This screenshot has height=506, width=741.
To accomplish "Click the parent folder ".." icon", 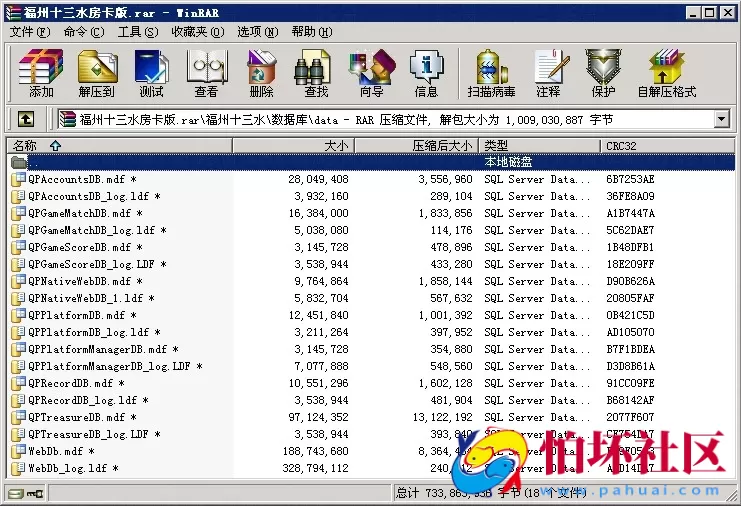I will click(x=18, y=163).
